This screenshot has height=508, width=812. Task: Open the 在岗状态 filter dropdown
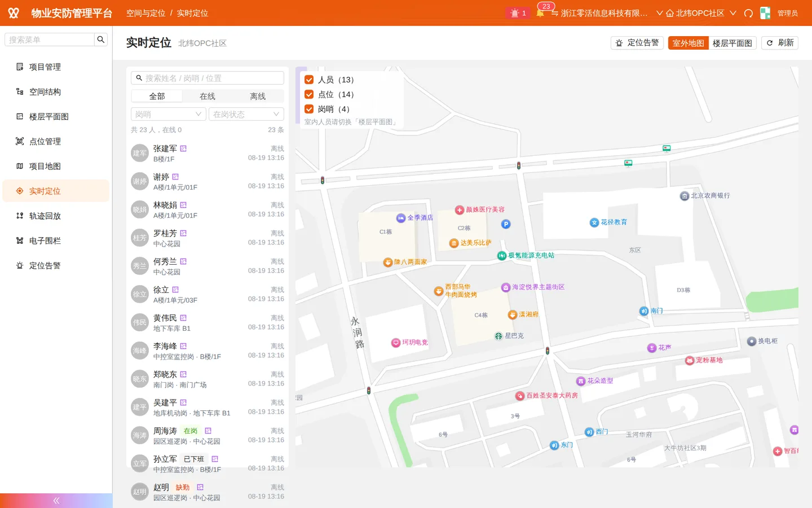click(x=246, y=114)
